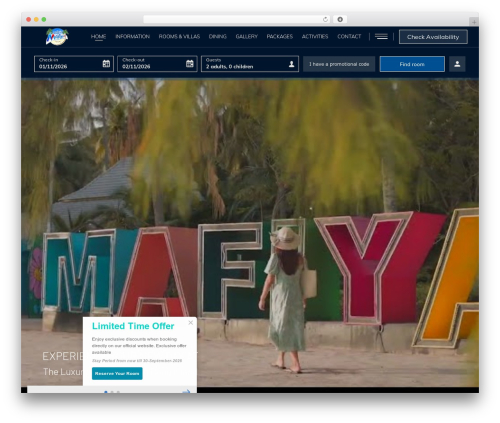
Task: Select the Check-in date field
Action: 74,64
